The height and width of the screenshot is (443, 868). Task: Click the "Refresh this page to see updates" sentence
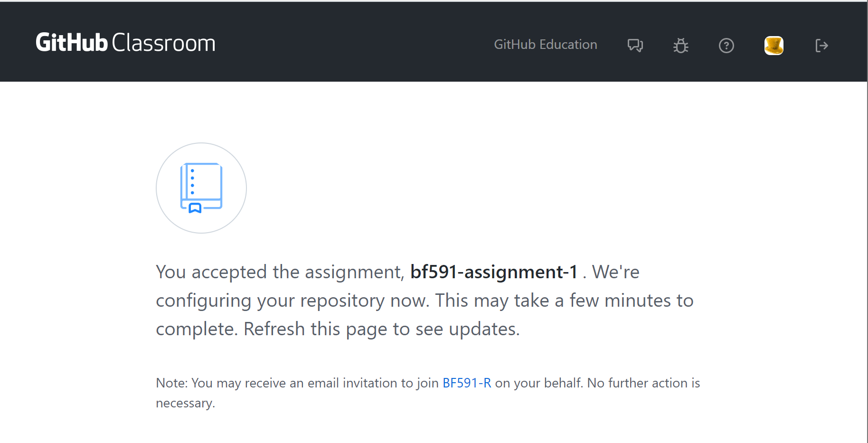[381, 329]
